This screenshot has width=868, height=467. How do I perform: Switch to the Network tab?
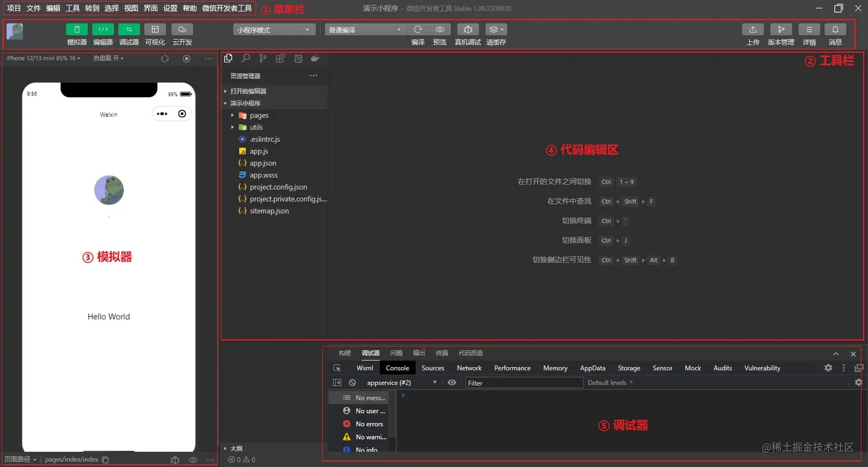click(469, 368)
